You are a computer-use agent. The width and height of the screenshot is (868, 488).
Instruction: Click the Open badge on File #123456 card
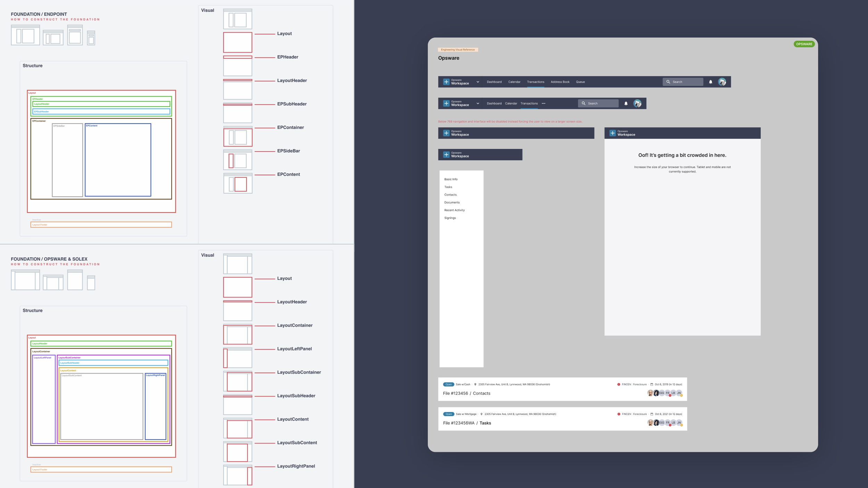click(448, 384)
